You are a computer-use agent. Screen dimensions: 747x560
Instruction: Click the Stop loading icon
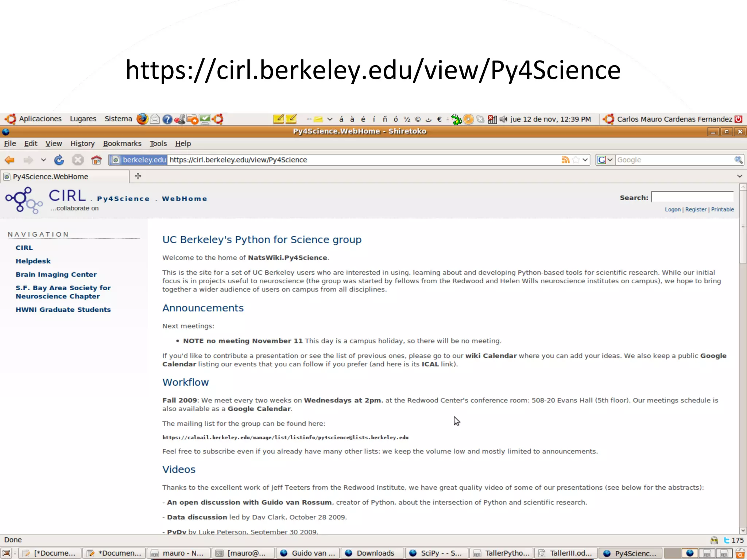(78, 160)
